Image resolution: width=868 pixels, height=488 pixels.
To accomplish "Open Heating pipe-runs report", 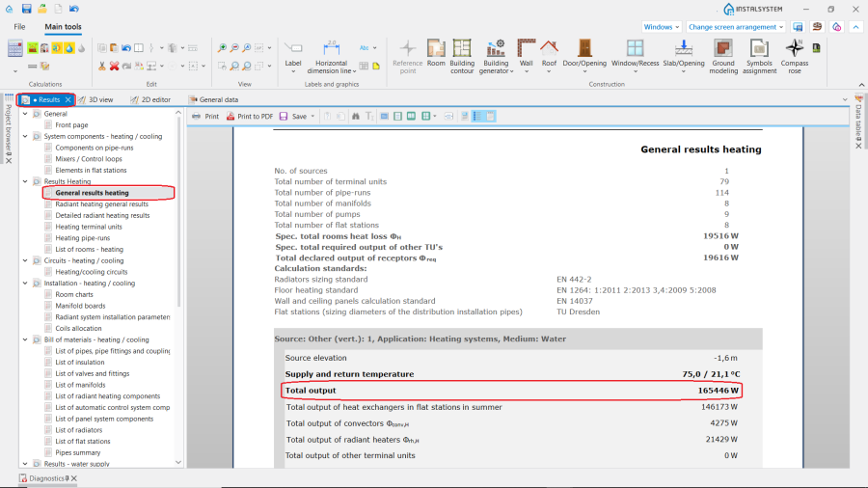I will click(83, 238).
